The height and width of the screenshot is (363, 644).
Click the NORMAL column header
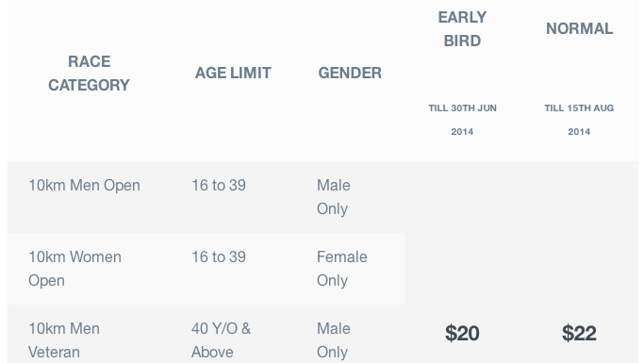[x=580, y=28]
